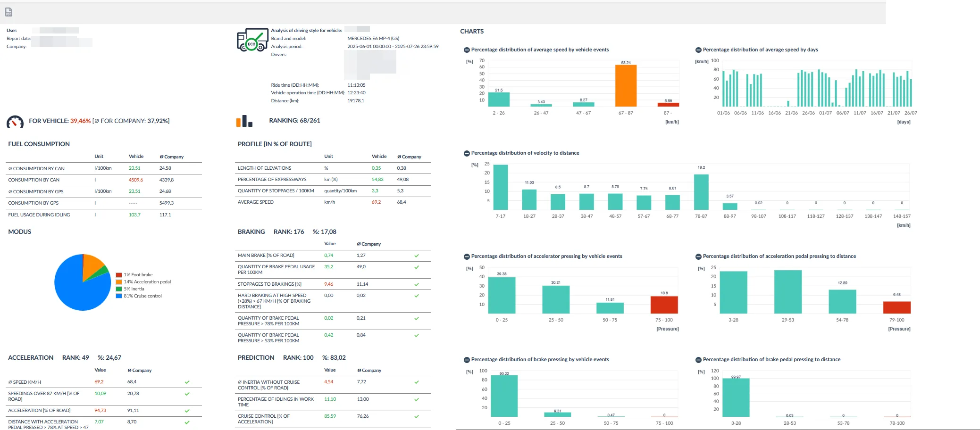Click the Inertia green legend swatch

pyautogui.click(x=119, y=289)
